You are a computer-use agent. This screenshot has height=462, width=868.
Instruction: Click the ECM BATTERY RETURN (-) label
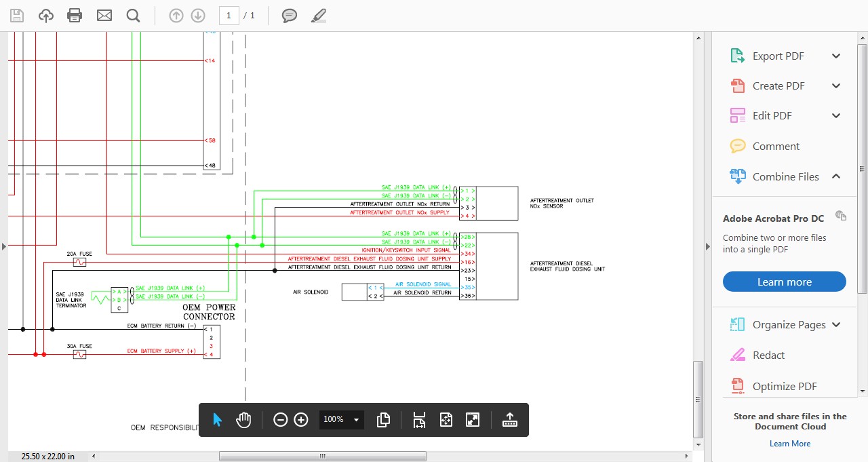click(x=161, y=326)
